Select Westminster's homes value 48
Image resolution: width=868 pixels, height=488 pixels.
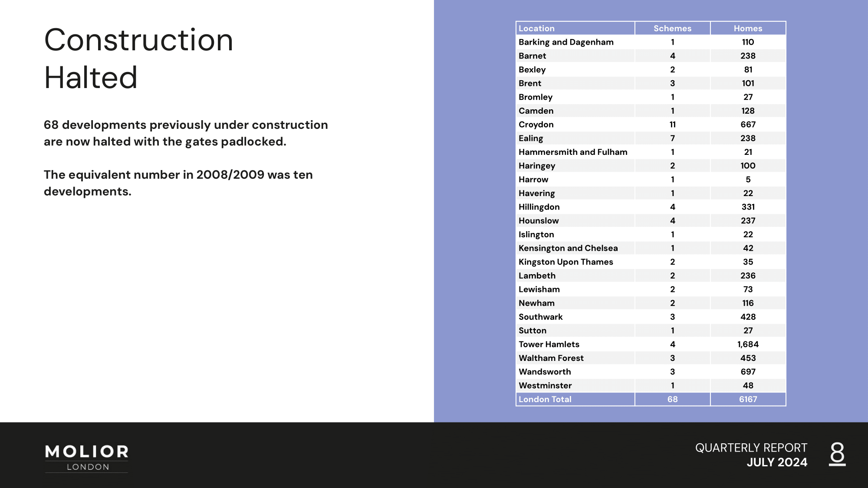pos(748,386)
